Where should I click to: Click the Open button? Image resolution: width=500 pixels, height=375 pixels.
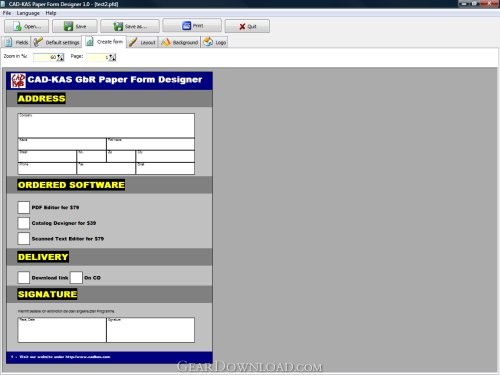click(x=26, y=26)
